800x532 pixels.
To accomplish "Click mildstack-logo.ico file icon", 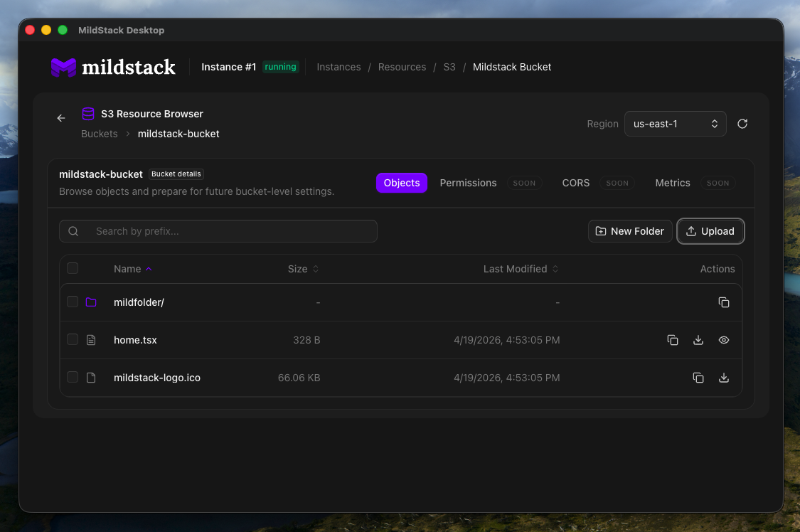I will coord(91,378).
